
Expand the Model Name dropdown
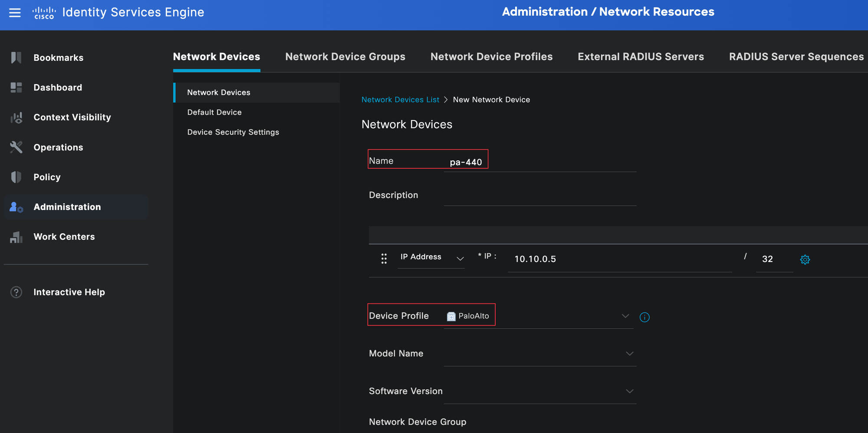(x=629, y=354)
